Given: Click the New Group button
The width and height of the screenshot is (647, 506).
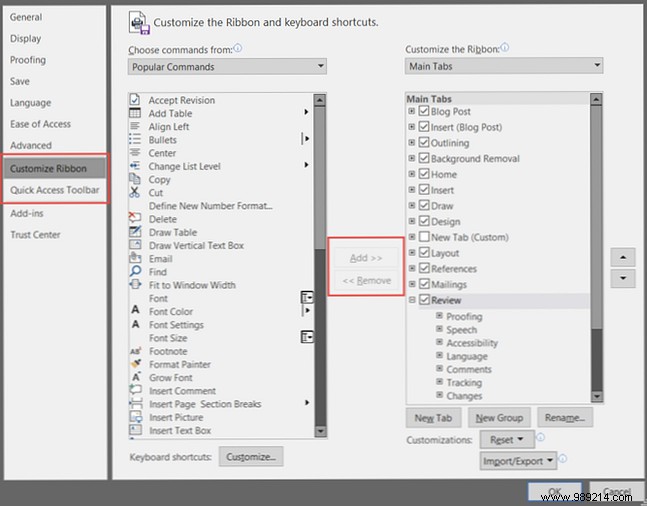Looking at the screenshot, I should click(499, 418).
